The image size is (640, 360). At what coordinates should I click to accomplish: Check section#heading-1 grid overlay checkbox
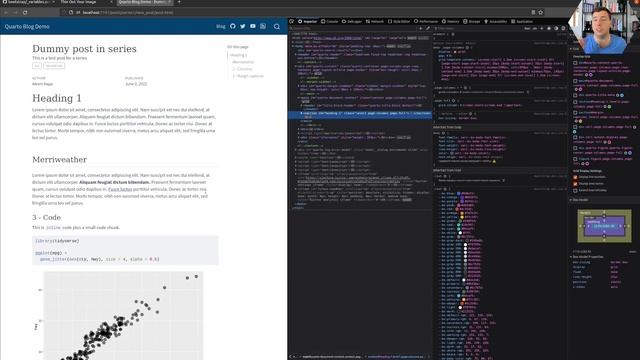point(575,102)
